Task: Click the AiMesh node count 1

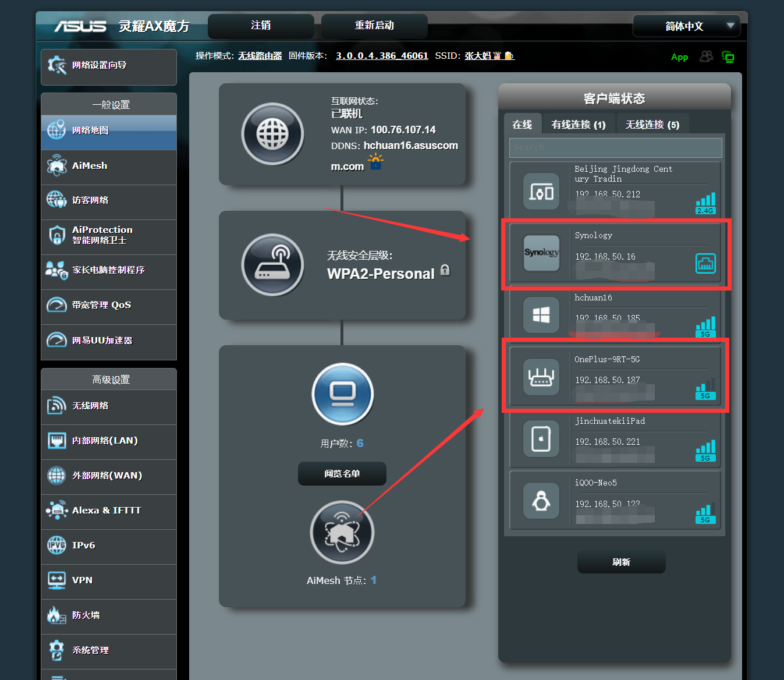Action: pyautogui.click(x=374, y=580)
